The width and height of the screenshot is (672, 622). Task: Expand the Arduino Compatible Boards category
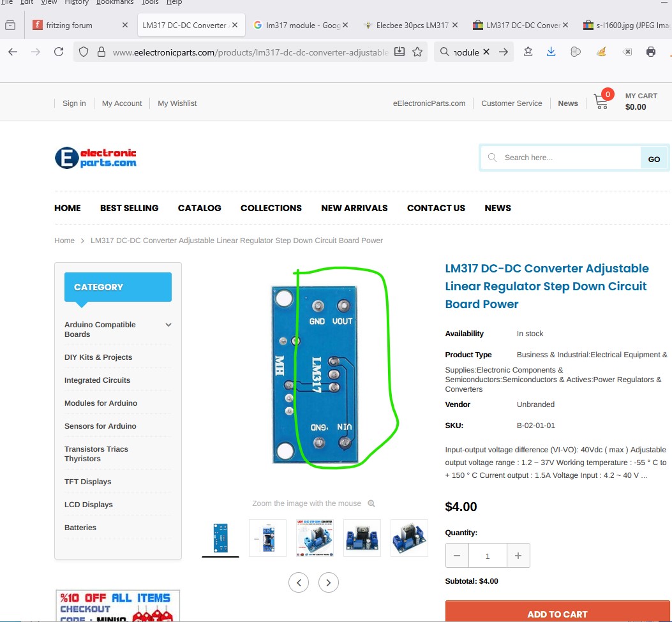(x=168, y=325)
